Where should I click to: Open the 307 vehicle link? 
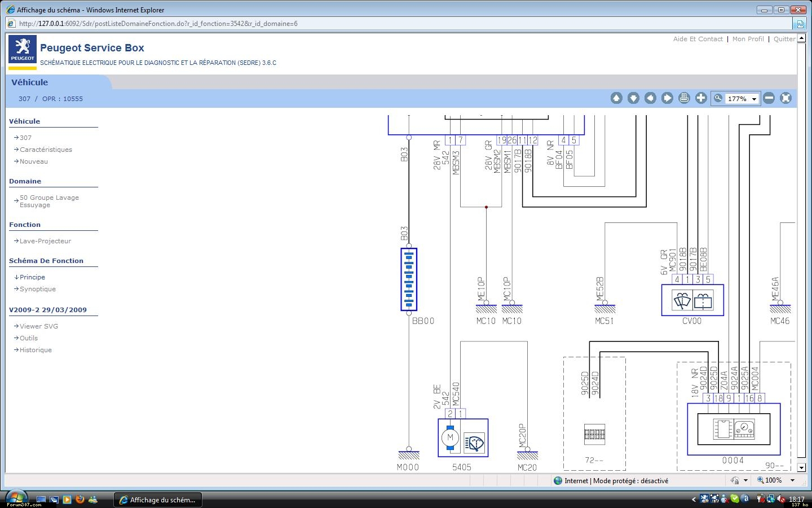[x=25, y=138]
